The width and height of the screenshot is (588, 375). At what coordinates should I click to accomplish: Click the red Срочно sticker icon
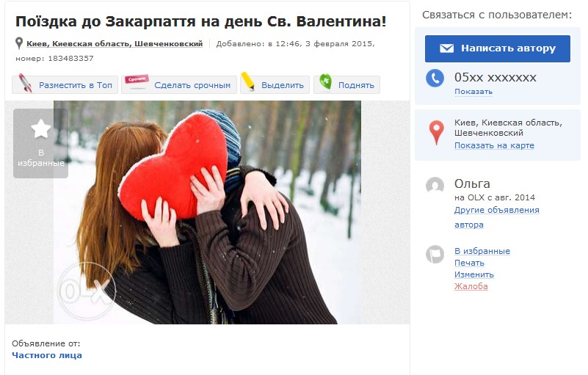pyautogui.click(x=137, y=81)
